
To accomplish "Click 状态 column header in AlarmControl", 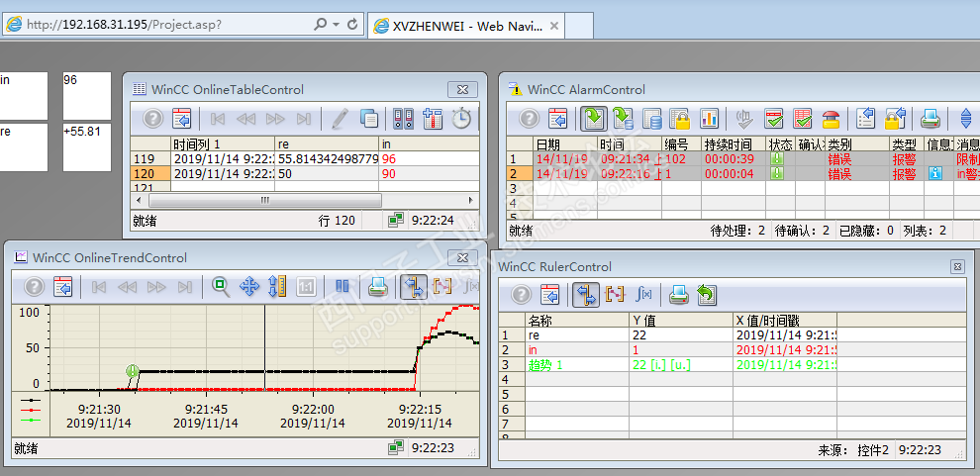I will [x=781, y=143].
